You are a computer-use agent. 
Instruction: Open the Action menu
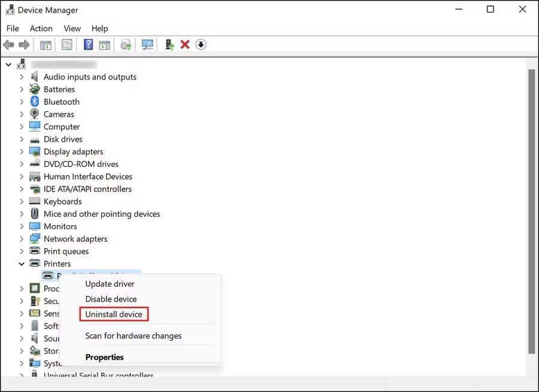click(x=41, y=28)
